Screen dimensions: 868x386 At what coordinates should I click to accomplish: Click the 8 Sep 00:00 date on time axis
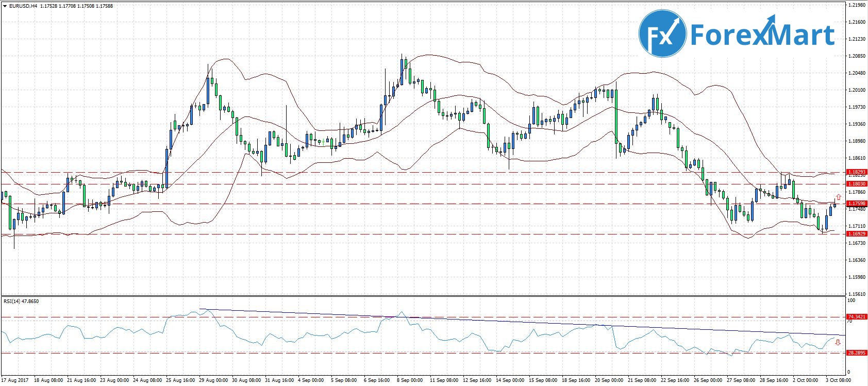[x=410, y=381]
